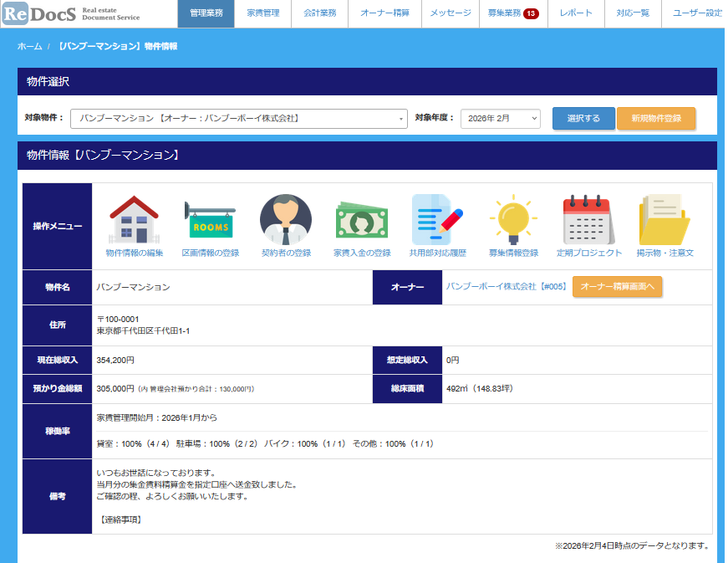The height and width of the screenshot is (563, 728).
Task: Go to the 募集業務 tab
Action: click(x=512, y=13)
